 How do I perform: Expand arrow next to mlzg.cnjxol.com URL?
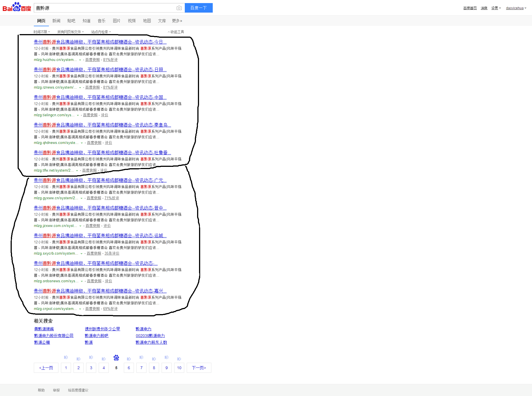click(80, 309)
